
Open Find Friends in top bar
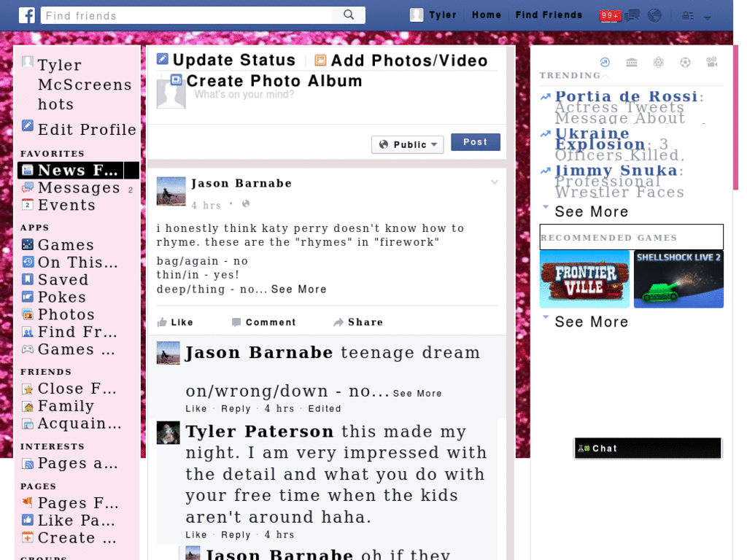[x=549, y=15]
